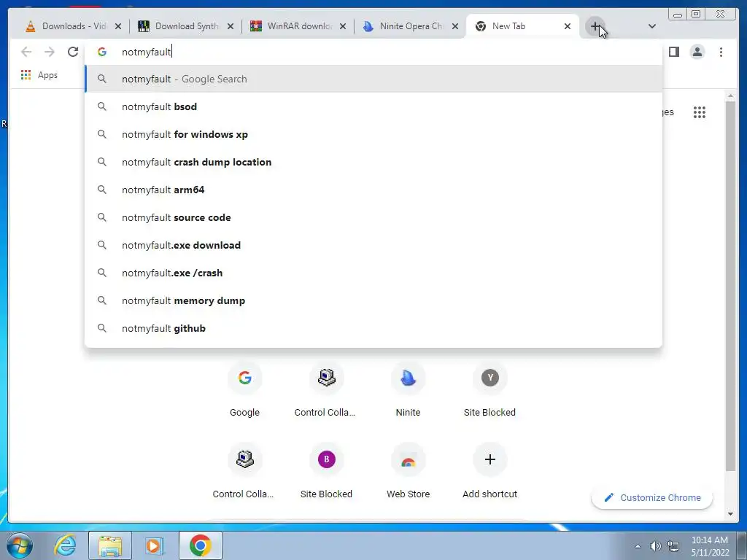Choose 'notmyfault arm64' suggestion
This screenshot has width=747, height=560.
point(373,190)
